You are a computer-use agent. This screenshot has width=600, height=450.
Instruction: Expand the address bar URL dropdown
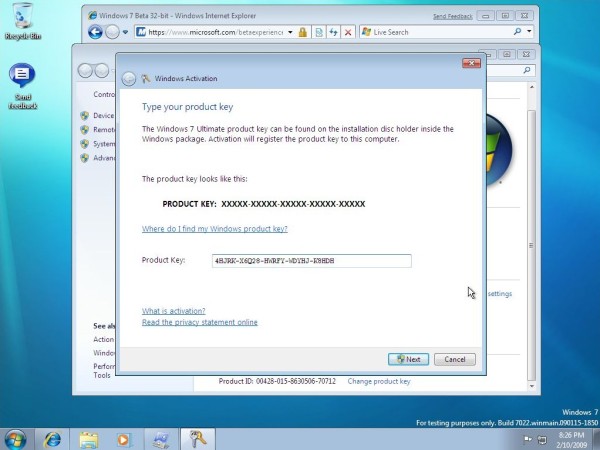(290, 32)
